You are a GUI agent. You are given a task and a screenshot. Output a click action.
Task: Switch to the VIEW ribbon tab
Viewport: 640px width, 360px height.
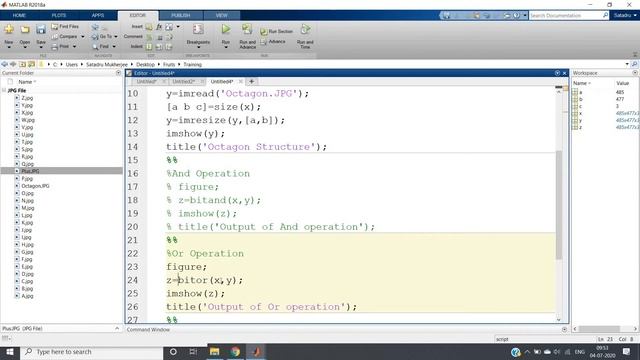(222, 15)
